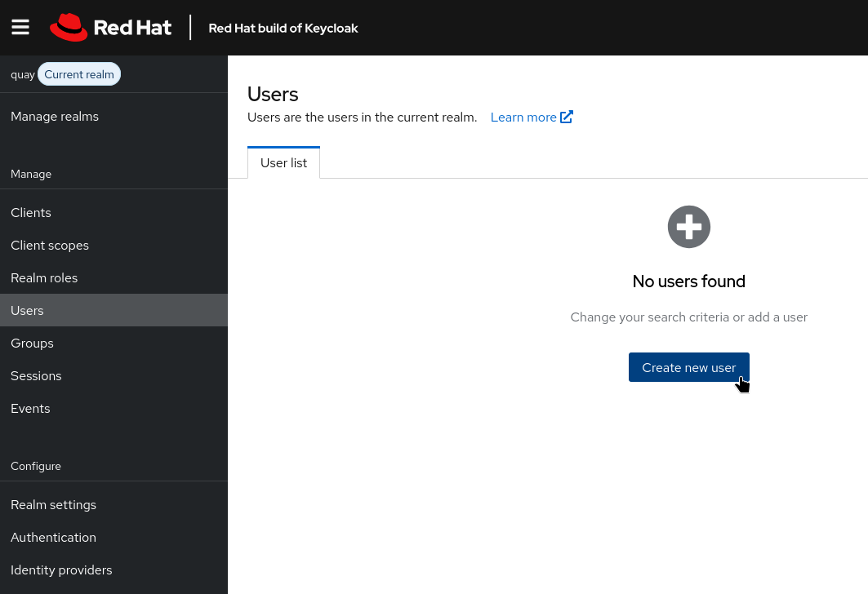
Task: Open the Learn more link
Action: point(523,117)
